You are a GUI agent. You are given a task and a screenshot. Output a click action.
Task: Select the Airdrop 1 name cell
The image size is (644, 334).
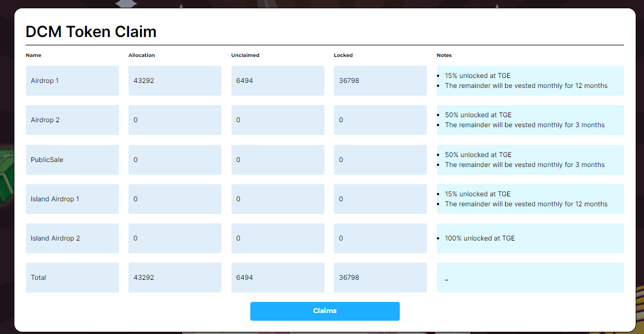[73, 81]
